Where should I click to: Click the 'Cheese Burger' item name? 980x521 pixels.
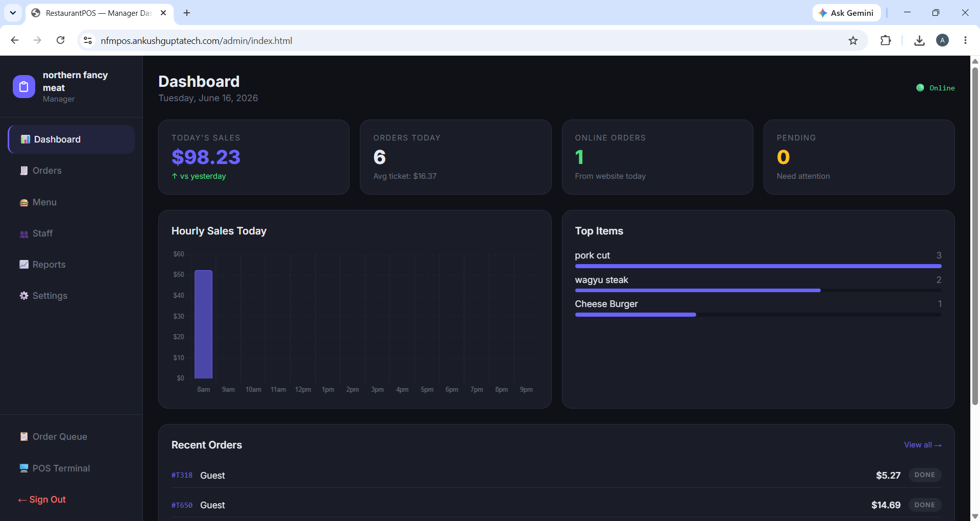click(606, 304)
